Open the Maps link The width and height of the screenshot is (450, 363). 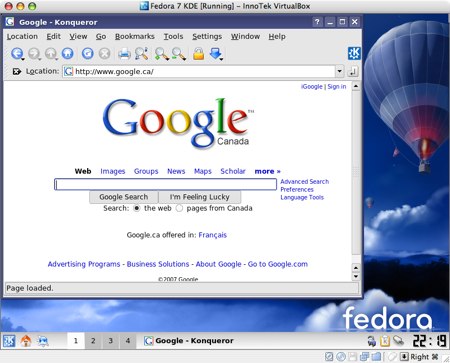click(x=203, y=171)
